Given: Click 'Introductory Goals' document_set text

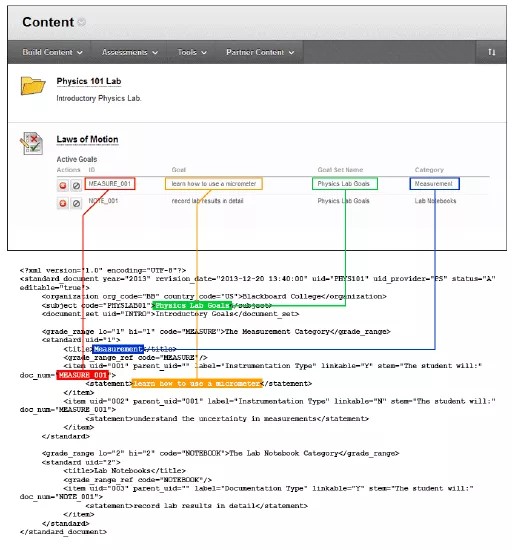Looking at the screenshot, I should [x=195, y=314].
